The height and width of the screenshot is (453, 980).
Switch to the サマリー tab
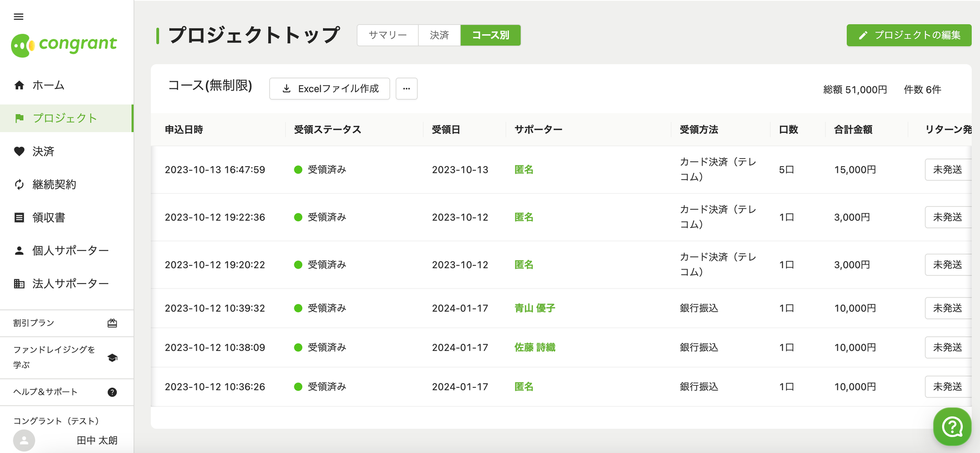click(x=388, y=35)
